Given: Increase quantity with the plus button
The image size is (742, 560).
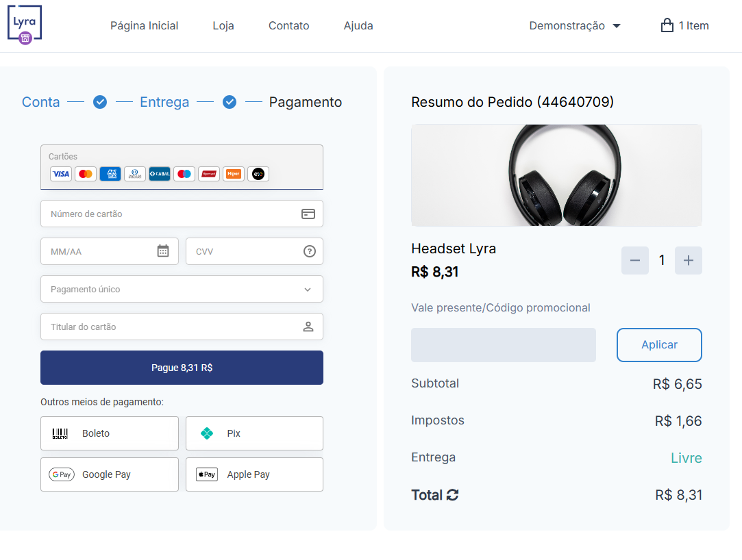Looking at the screenshot, I should (689, 260).
